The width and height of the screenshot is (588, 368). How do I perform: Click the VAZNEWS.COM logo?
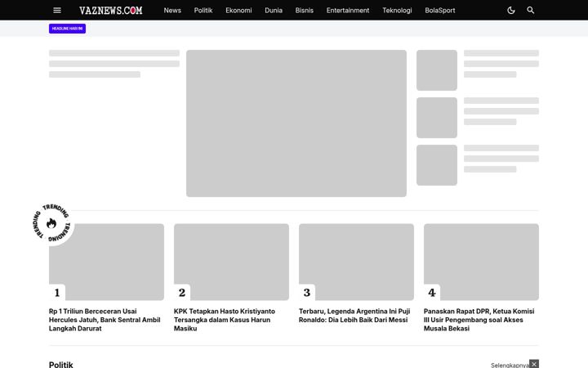tap(110, 10)
